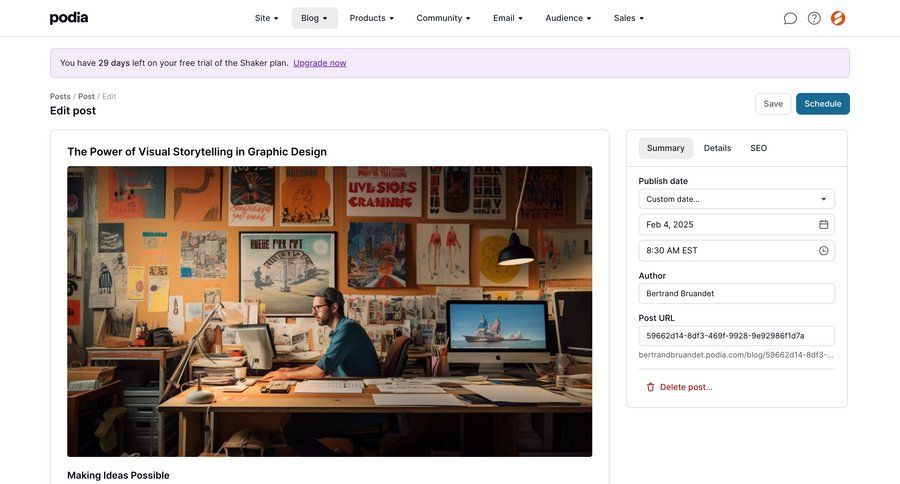The image size is (900, 484).
Task: Expand the Audience menu
Action: click(x=568, y=18)
